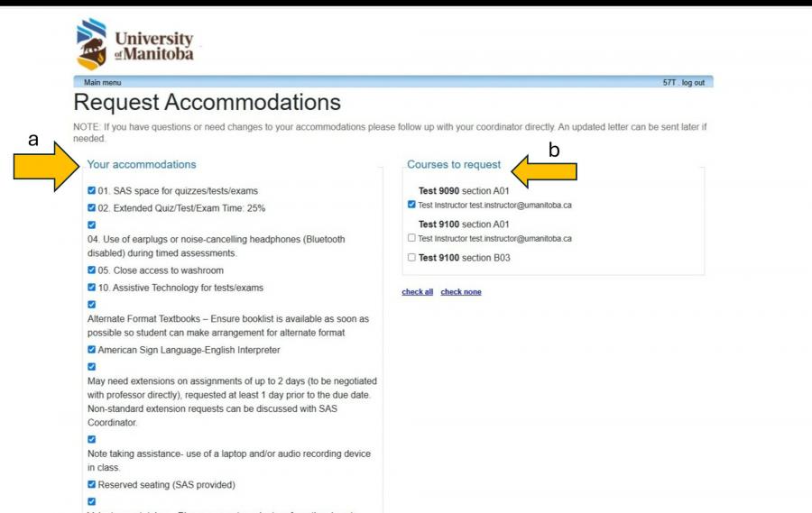812x513 pixels.
Task: Click the Courses to request heading
Action: (454, 165)
